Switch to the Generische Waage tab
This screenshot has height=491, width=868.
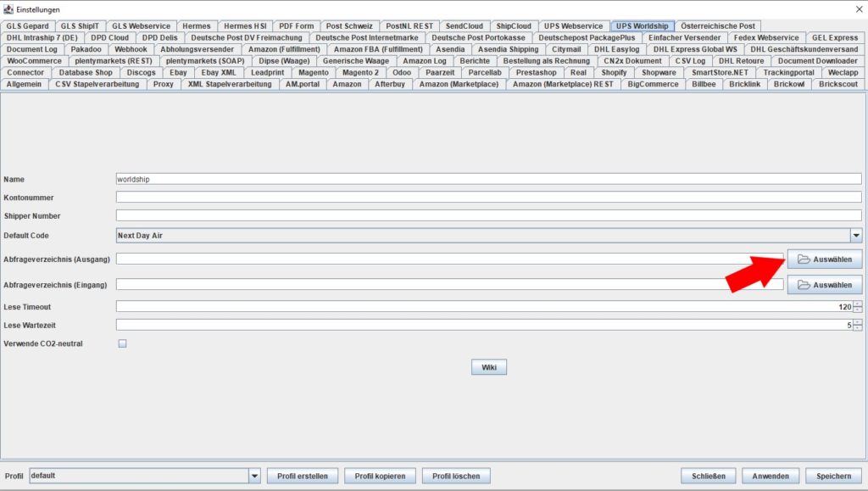[356, 61]
